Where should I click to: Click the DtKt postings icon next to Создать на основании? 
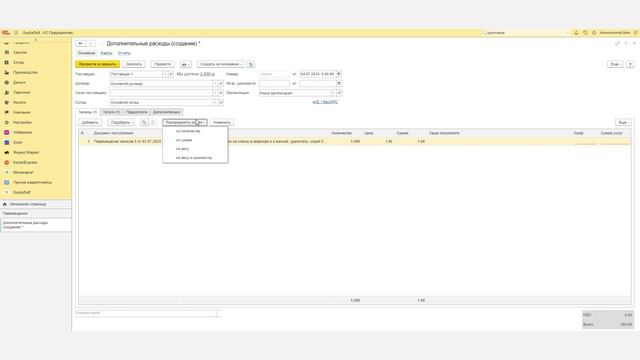click(x=251, y=64)
